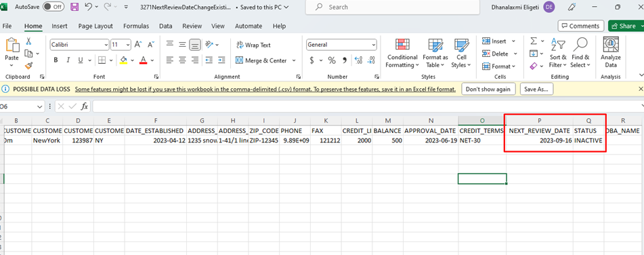Click the Decrease Indent icon
The height and width of the screenshot is (255, 644).
point(209,60)
